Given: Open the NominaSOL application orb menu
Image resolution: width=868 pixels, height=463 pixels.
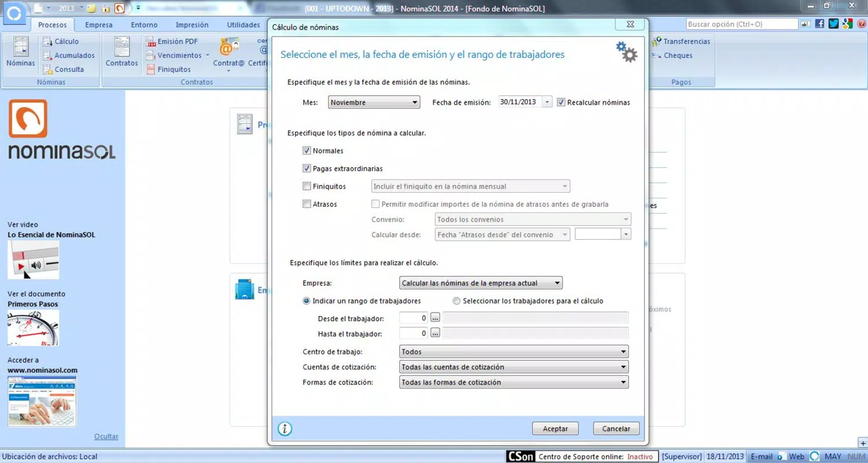Looking at the screenshot, I should pyautogui.click(x=14, y=12).
